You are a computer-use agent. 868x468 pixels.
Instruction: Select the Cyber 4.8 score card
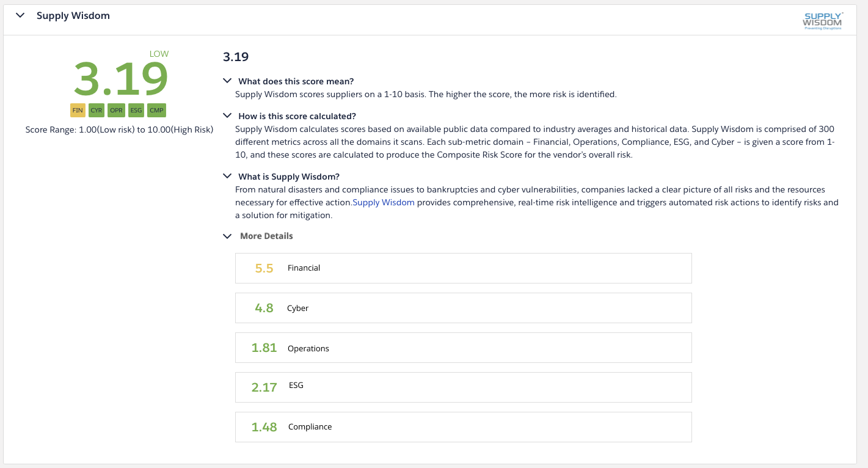[x=463, y=307]
